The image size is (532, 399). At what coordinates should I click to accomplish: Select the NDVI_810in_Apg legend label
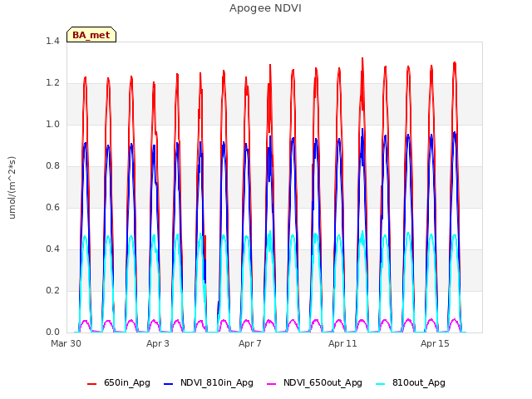coord(217,382)
